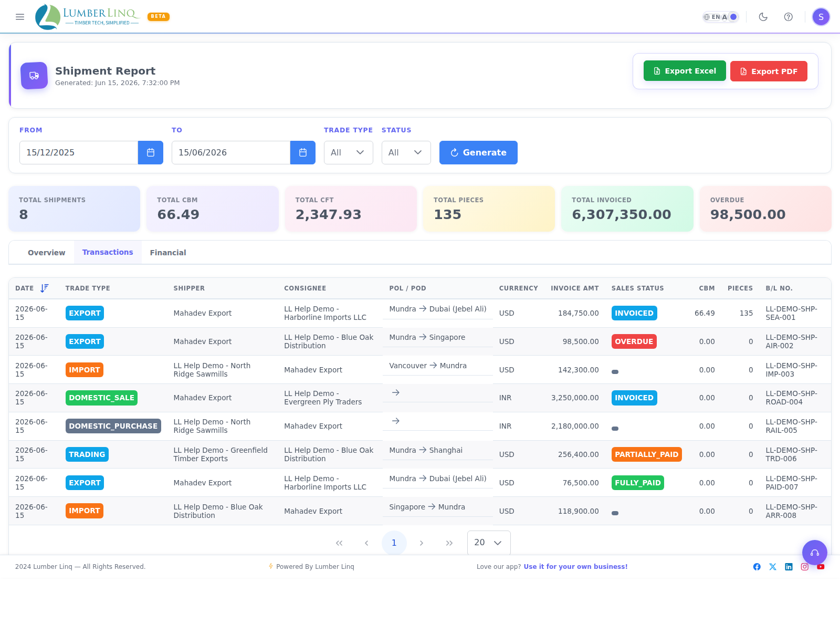
Task: Click the PARTIALLY_PAID status badge
Action: 647,454
